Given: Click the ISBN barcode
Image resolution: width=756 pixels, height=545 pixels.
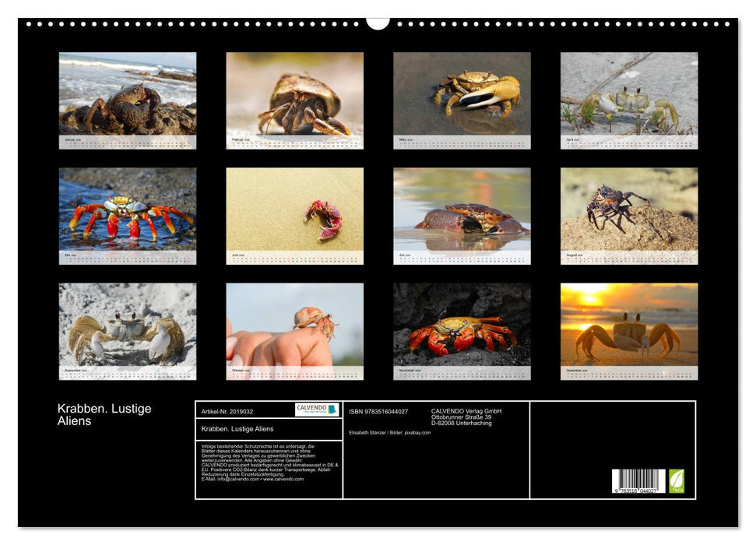Looking at the screenshot, I should [x=638, y=481].
